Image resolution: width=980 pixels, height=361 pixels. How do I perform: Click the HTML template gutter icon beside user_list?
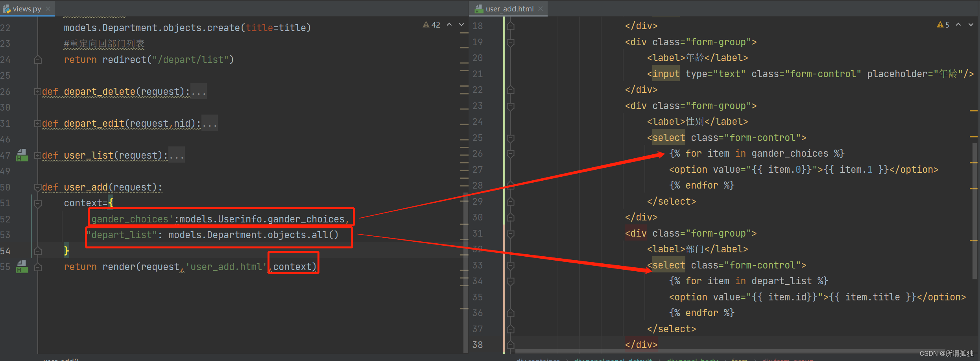pyautogui.click(x=22, y=156)
